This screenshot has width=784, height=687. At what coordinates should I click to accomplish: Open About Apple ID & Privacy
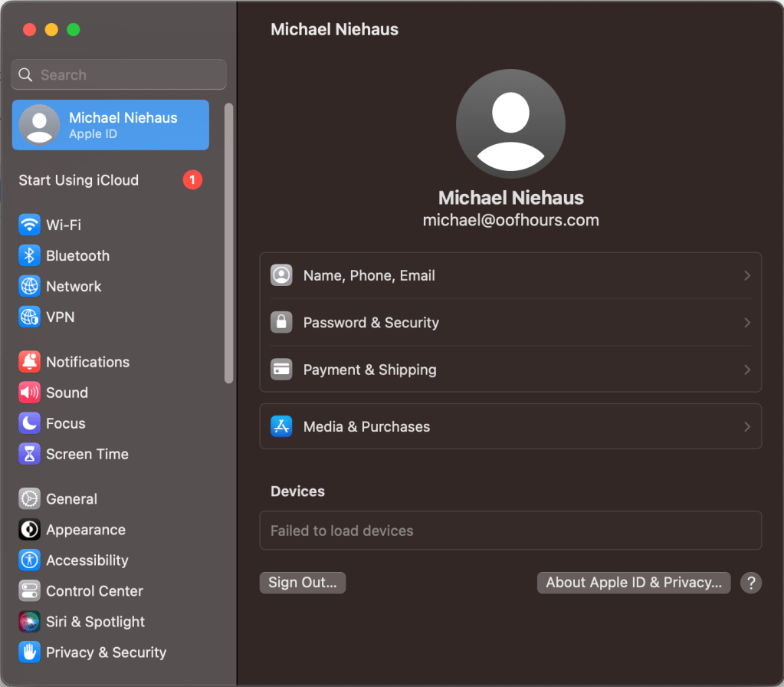tap(633, 583)
